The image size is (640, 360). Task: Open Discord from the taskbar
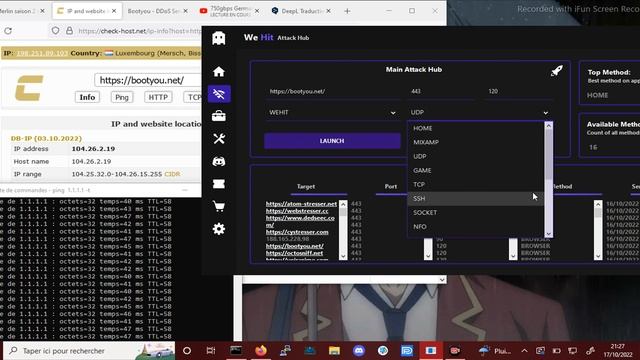click(x=359, y=351)
